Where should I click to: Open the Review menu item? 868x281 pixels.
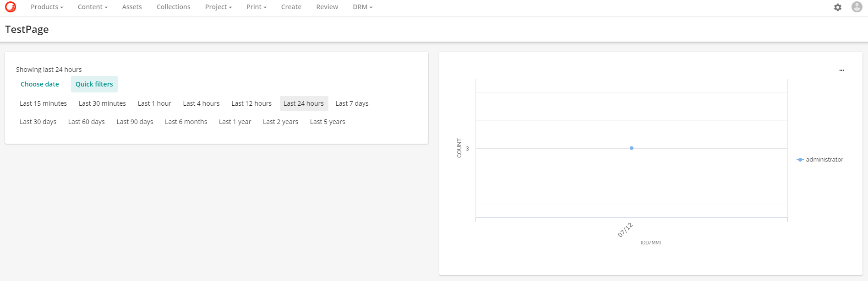coord(327,7)
